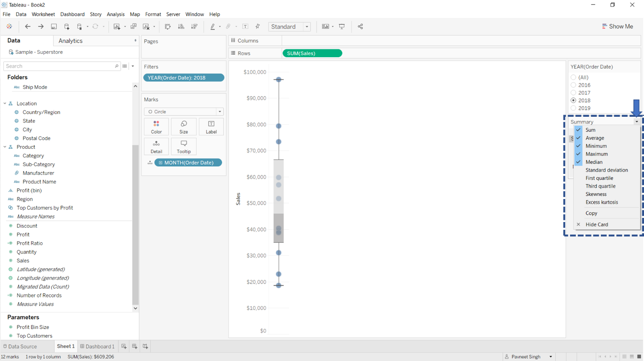
Task: Click the MONTH(Order Date) pill on Marks
Action: click(x=188, y=163)
